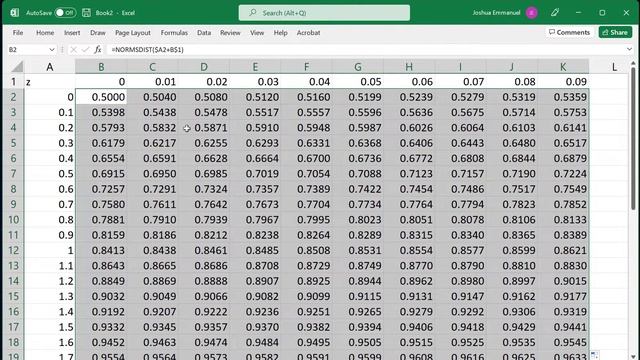Switch to the Insert tab
This screenshot has height=360, width=640.
[x=72, y=33]
